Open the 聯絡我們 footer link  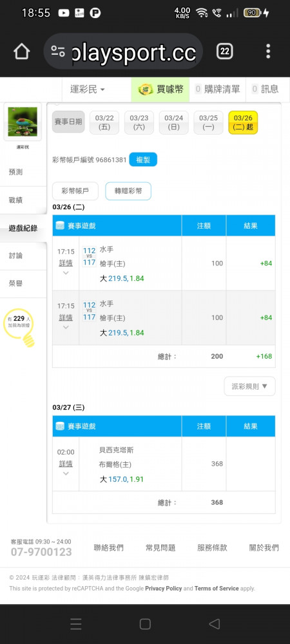pyautogui.click(x=108, y=547)
